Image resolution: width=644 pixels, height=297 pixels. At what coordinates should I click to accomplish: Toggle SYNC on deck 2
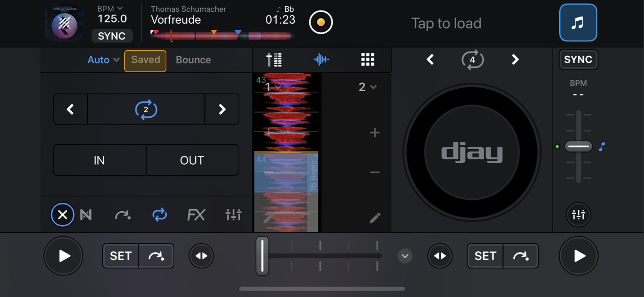578,59
